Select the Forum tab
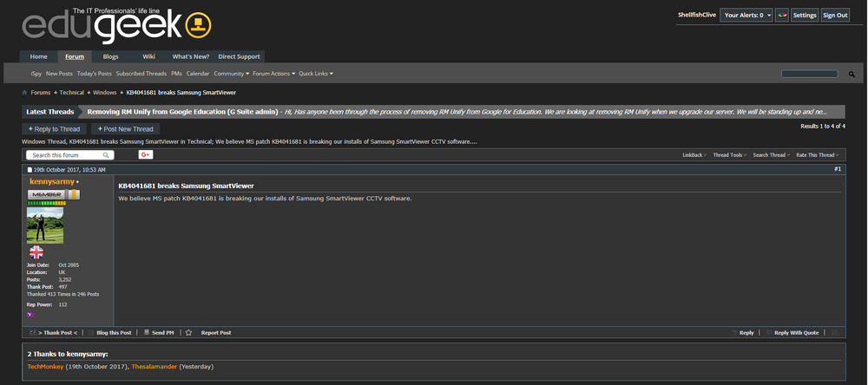Viewport: 868px width, 385px height. [75, 56]
